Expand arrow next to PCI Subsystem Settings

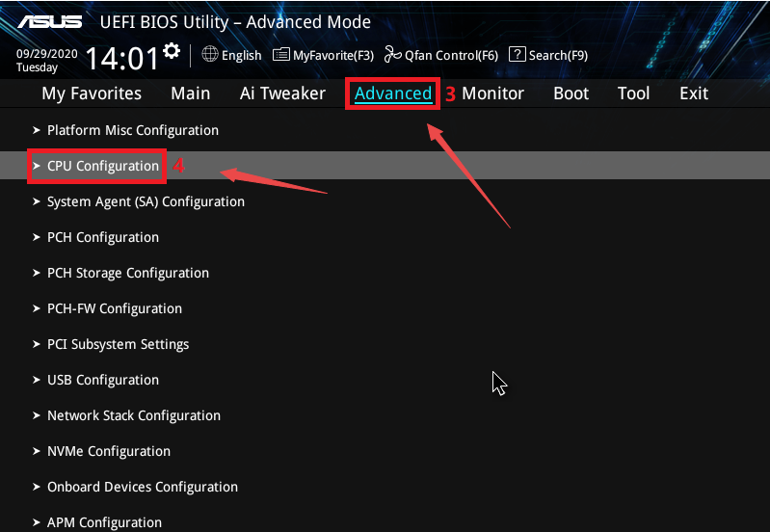37,344
